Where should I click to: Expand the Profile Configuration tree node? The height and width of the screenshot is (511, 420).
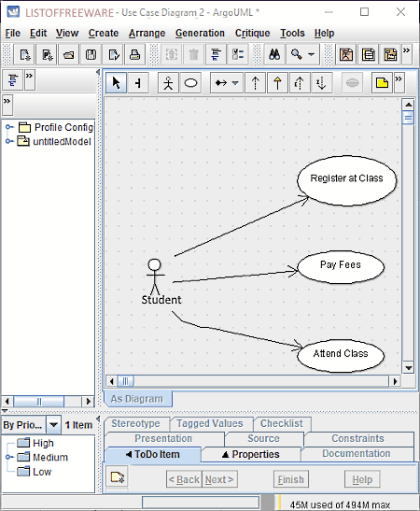point(9,127)
